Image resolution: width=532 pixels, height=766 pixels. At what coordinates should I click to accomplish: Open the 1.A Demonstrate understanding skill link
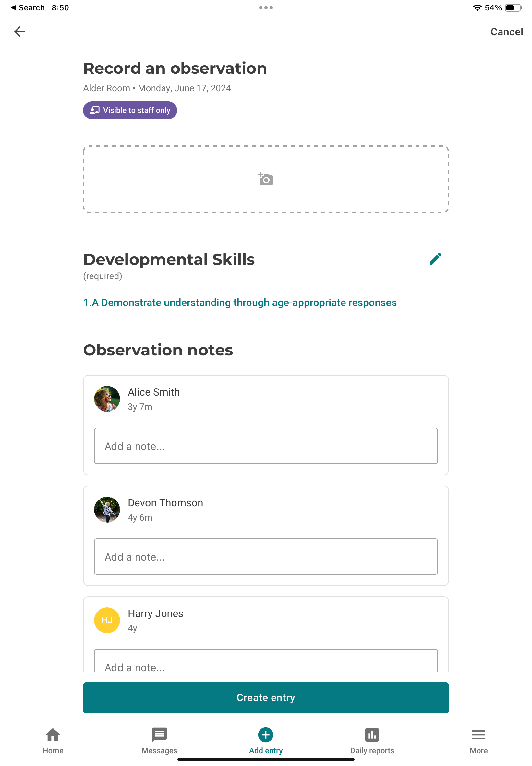coord(240,303)
